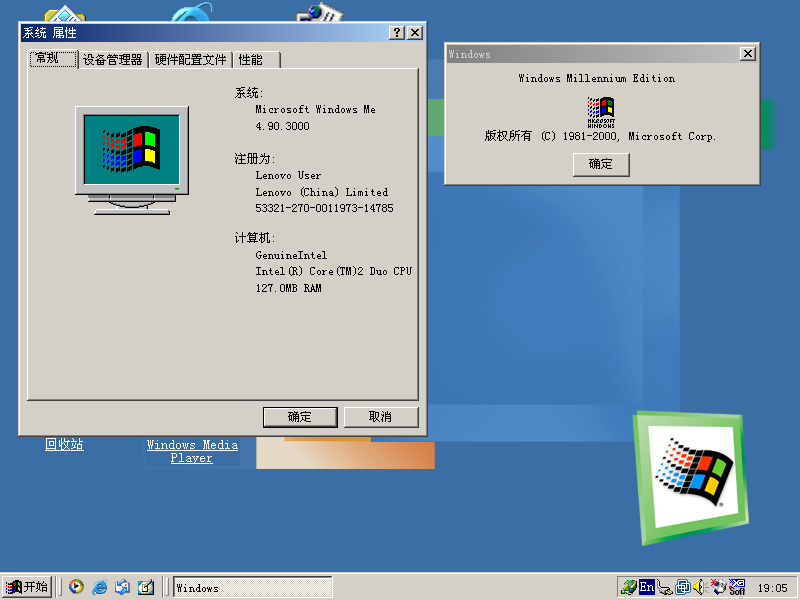Image resolution: width=800 pixels, height=600 pixels.
Task: Click the monitor picture with Windows logo
Action: [132, 160]
